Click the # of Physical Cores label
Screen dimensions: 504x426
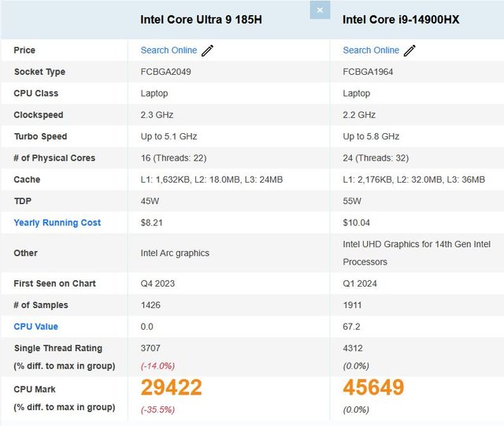(x=54, y=157)
